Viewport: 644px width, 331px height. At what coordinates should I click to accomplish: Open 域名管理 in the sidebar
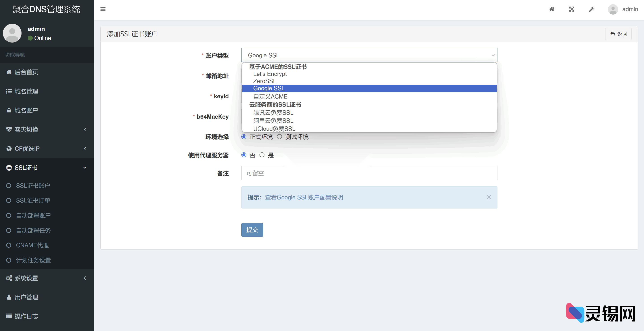coord(26,91)
